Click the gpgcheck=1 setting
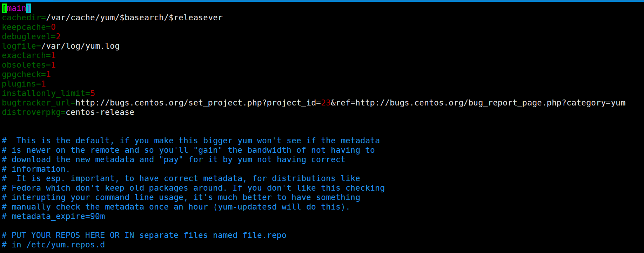This screenshot has width=644, height=253. pyautogui.click(x=26, y=74)
